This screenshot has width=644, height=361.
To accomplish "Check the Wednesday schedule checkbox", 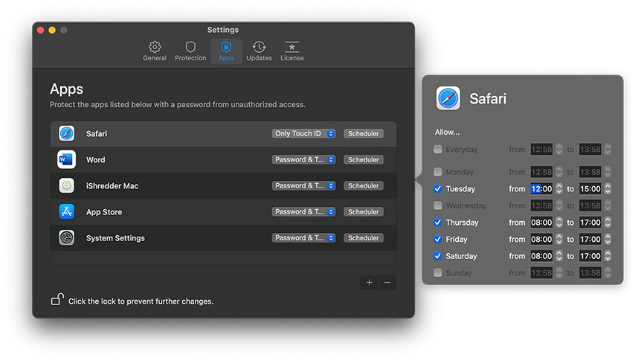I will click(x=438, y=205).
